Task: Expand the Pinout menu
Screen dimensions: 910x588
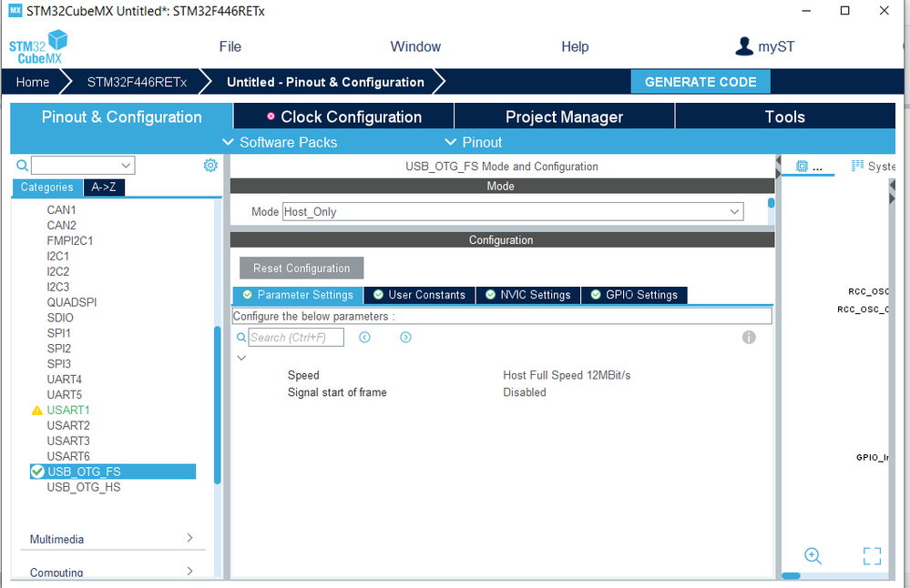Action: (473, 142)
